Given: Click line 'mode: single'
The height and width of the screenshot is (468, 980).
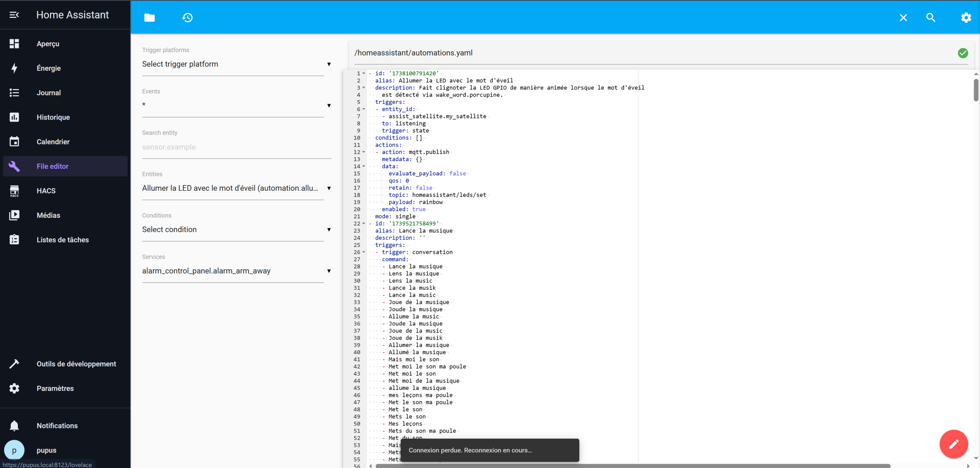Looking at the screenshot, I should click(x=395, y=216).
